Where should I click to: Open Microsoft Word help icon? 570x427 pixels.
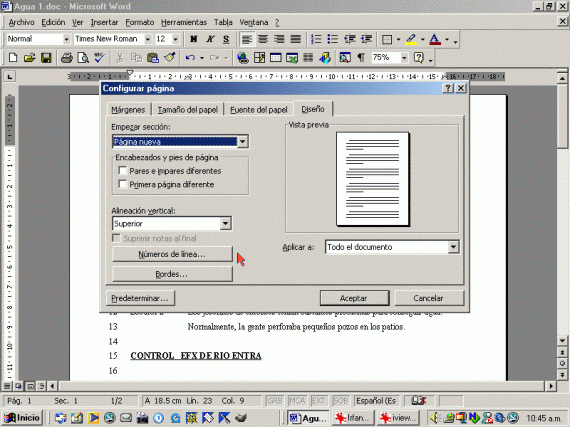coord(419,58)
